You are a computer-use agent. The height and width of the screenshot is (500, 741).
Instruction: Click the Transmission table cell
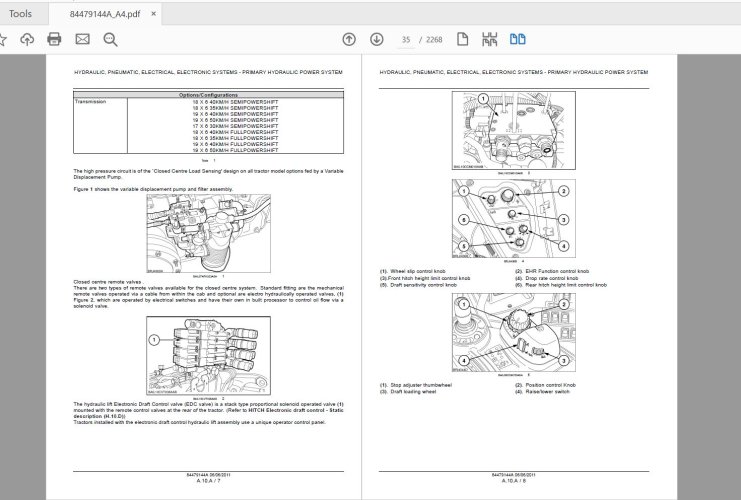pos(100,126)
